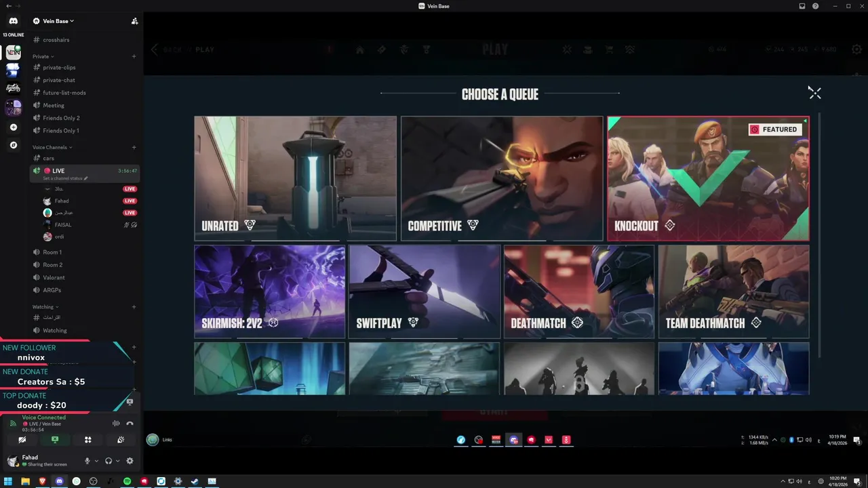The width and height of the screenshot is (868, 488).
Task: Select the Swiftplay queue card
Action: [x=425, y=291]
